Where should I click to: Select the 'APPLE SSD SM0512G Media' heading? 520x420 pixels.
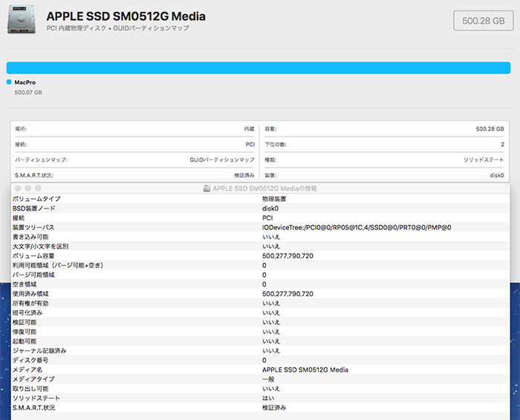(x=126, y=16)
